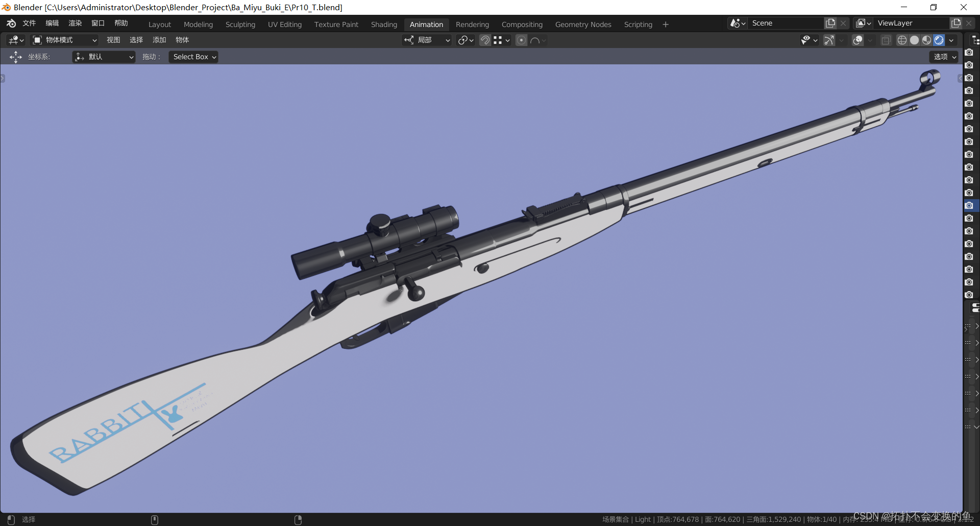Switch to the Geometry Nodes workspace tab
The height and width of the screenshot is (526, 980).
(x=583, y=25)
